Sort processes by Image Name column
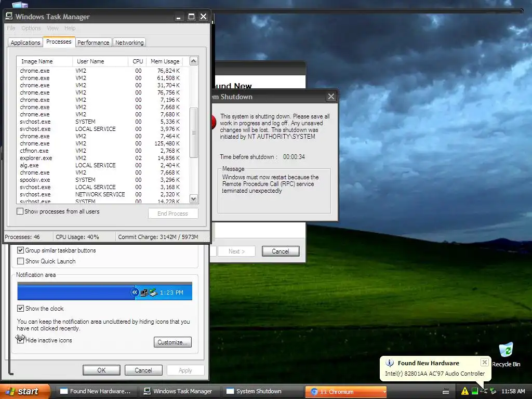 (45, 61)
